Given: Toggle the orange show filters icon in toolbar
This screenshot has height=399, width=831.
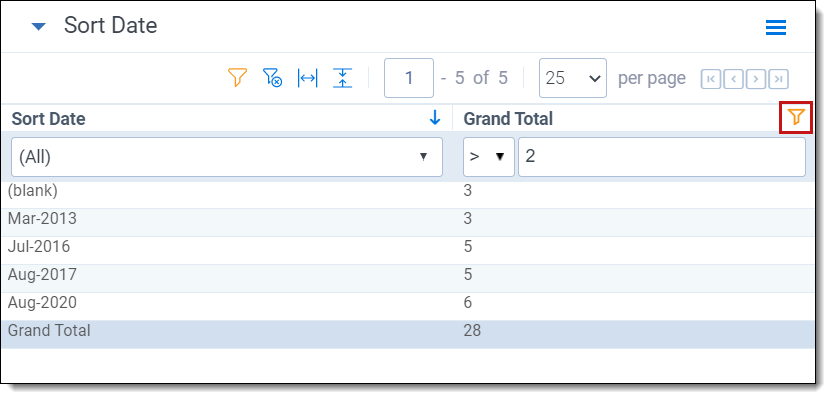Looking at the screenshot, I should (x=237, y=78).
